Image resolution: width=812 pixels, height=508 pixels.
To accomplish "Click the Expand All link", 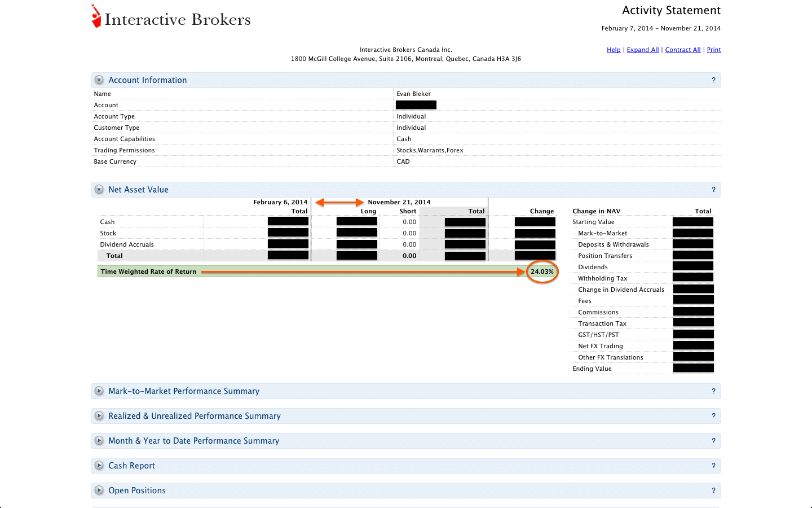I will (643, 50).
